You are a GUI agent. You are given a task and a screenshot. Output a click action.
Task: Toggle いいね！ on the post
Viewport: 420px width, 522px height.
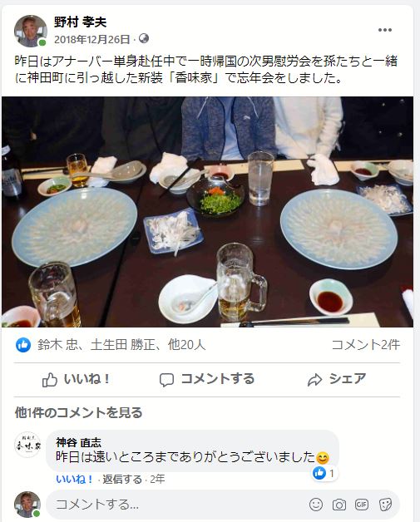point(76,380)
